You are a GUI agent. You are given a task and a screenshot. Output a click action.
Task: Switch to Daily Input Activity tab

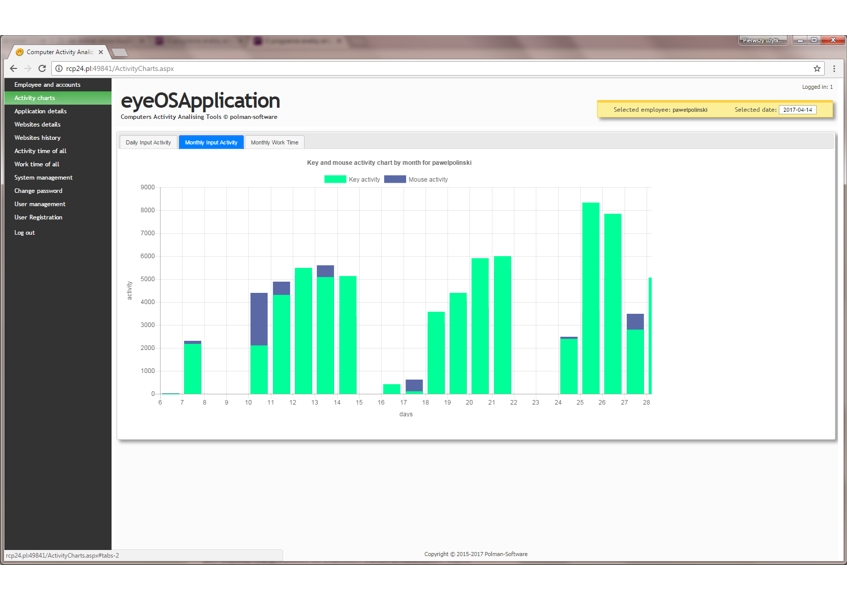[148, 142]
